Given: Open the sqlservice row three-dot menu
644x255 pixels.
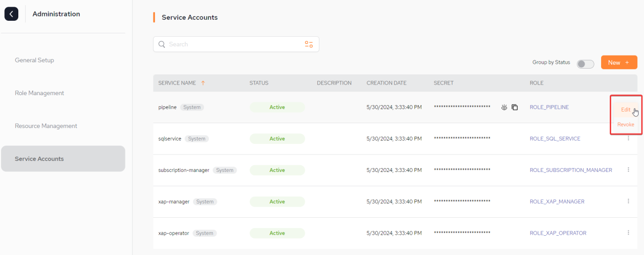Looking at the screenshot, I should point(628,139).
